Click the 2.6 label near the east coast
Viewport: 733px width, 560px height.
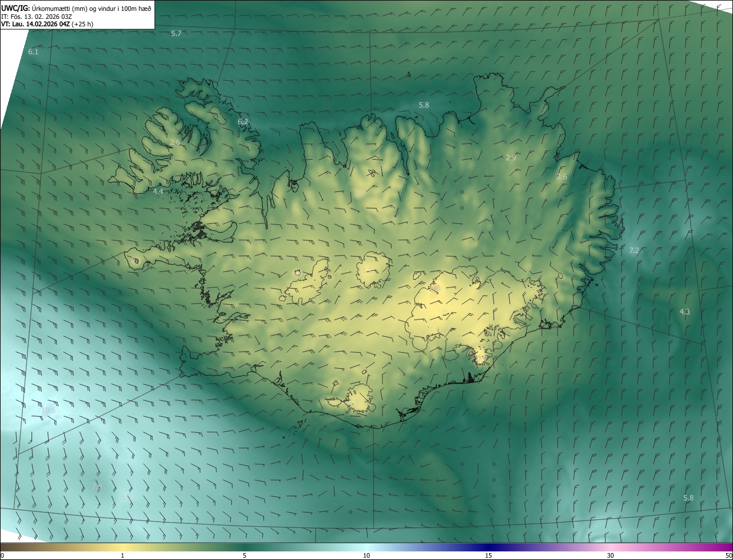click(562, 177)
